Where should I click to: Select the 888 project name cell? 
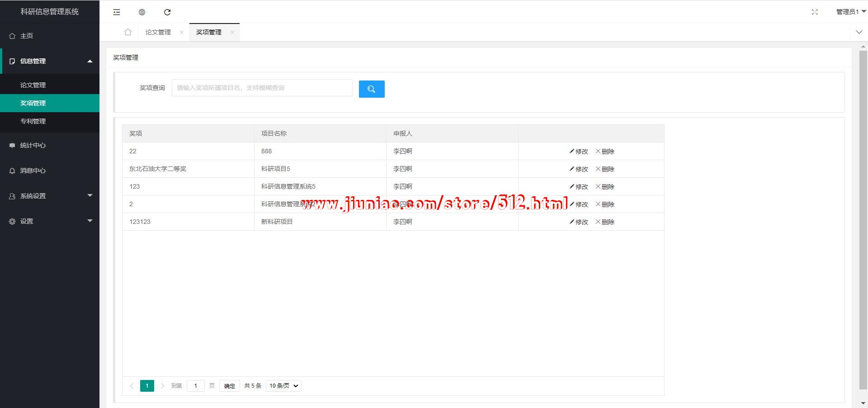320,151
